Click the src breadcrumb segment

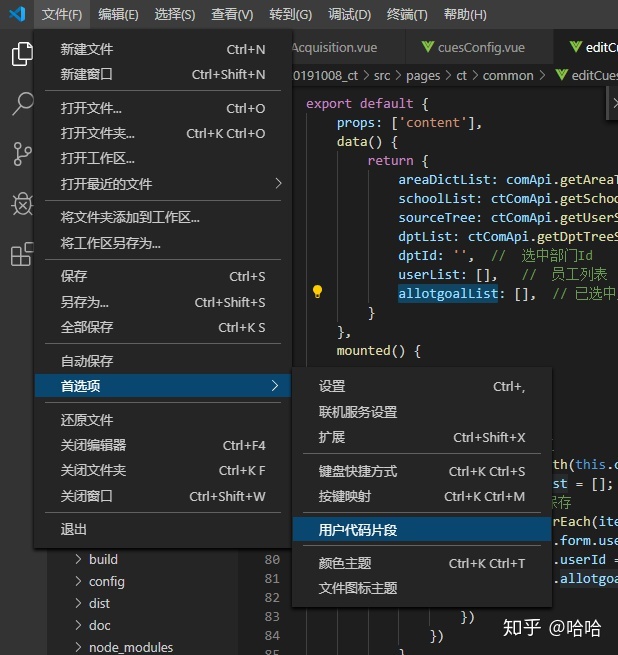[x=382, y=76]
